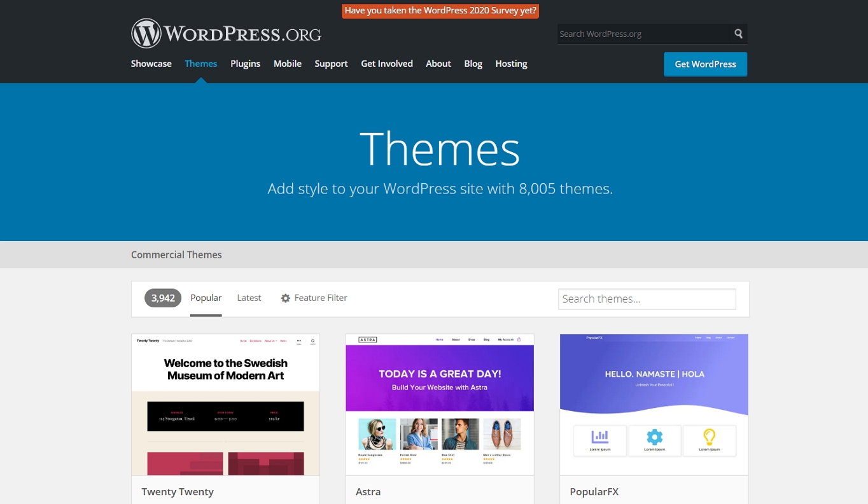Click the Twenty Twenty theme name
The width and height of the screenshot is (868, 504).
178,492
